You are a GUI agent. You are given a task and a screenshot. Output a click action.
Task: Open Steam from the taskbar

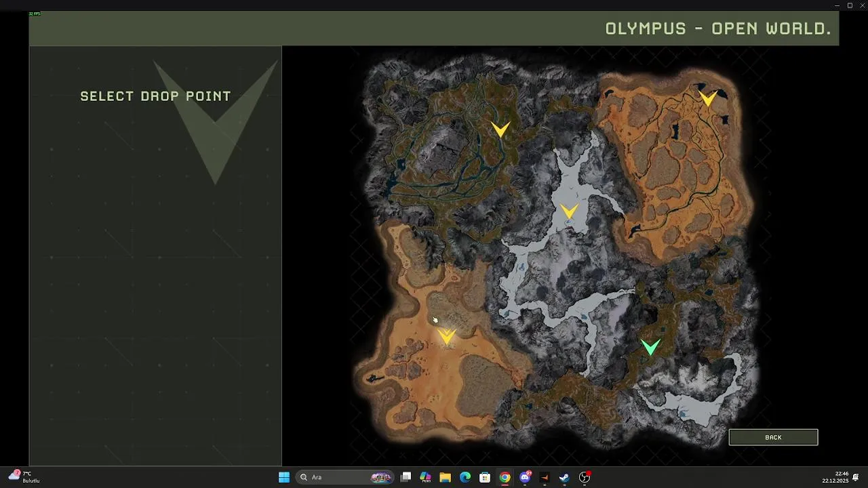click(x=564, y=477)
